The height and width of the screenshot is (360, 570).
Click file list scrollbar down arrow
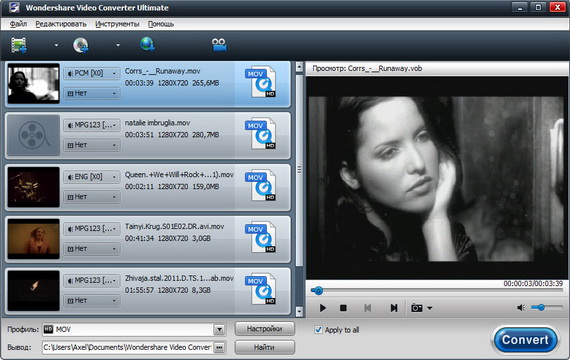pyautogui.click(x=299, y=311)
